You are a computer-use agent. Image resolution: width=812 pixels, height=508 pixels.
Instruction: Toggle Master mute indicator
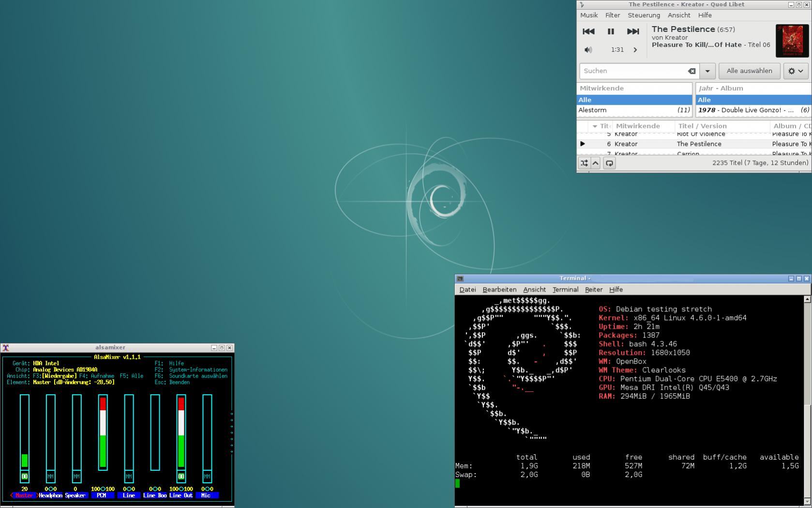24,477
